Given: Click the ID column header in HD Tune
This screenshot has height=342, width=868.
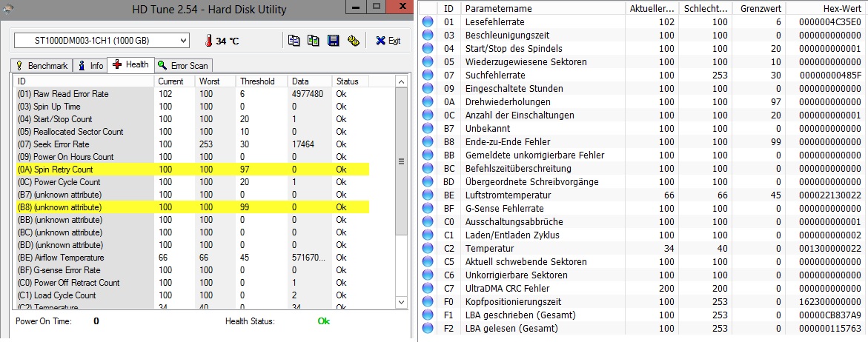Looking at the screenshot, I should pyautogui.click(x=84, y=81).
